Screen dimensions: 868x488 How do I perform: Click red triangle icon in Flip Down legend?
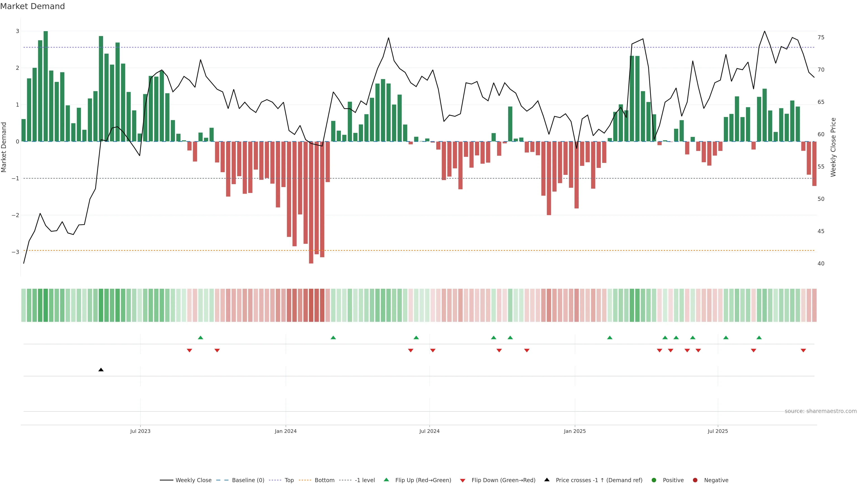coord(463,481)
